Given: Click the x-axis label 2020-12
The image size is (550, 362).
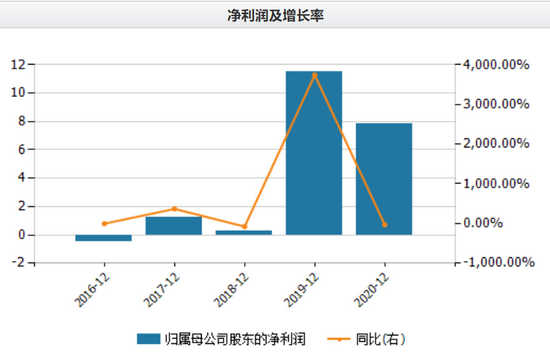Looking at the screenshot, I should point(372,290).
